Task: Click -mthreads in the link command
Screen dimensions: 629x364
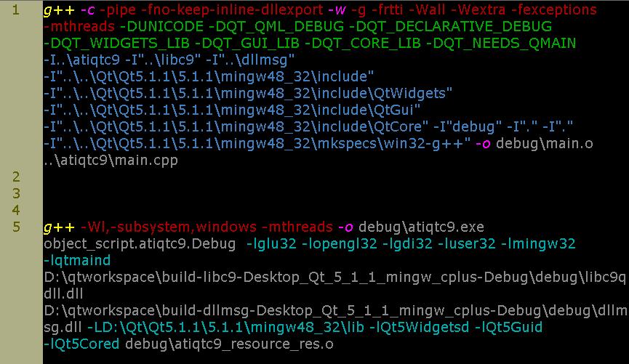Action: (x=297, y=227)
